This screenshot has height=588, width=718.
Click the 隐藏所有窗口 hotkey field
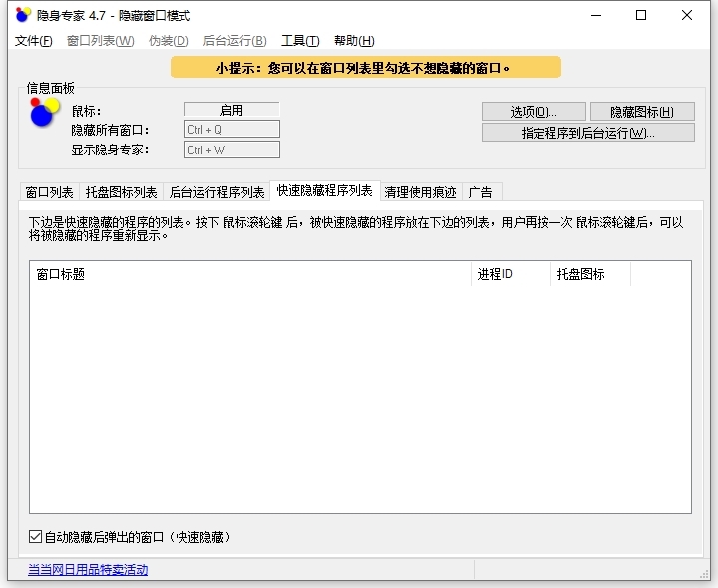231,130
